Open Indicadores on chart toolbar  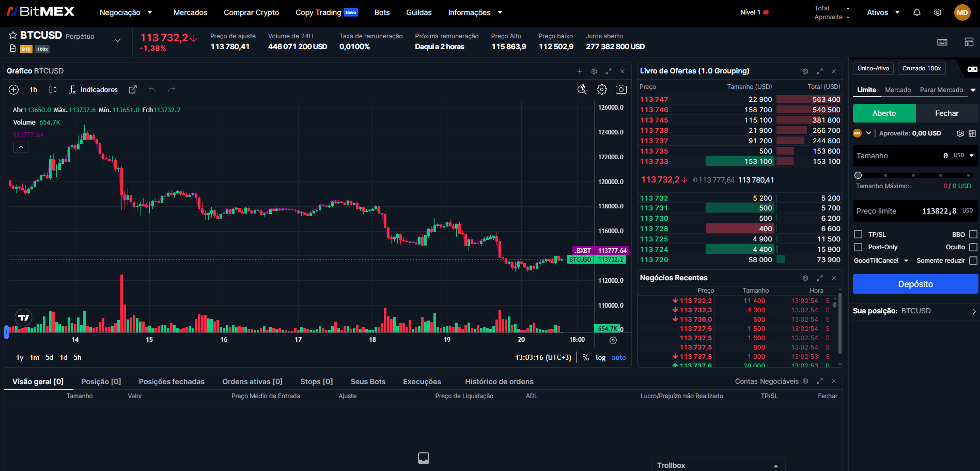[94, 89]
